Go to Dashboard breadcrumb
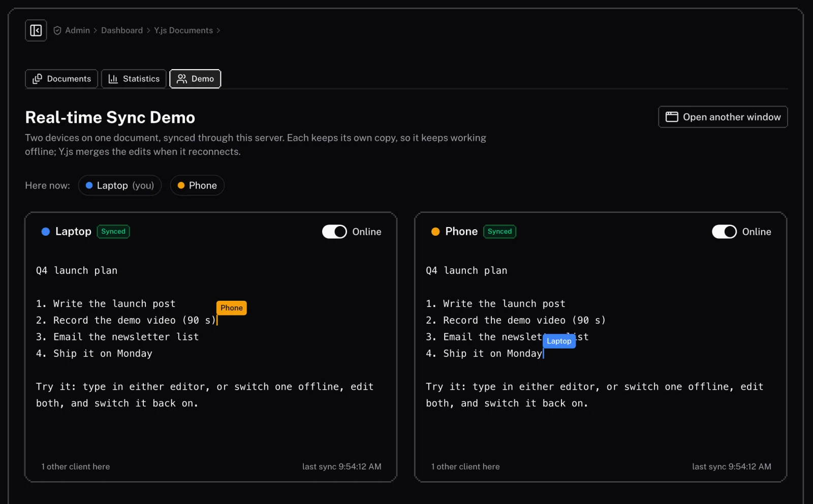This screenshot has height=504, width=813. click(122, 30)
